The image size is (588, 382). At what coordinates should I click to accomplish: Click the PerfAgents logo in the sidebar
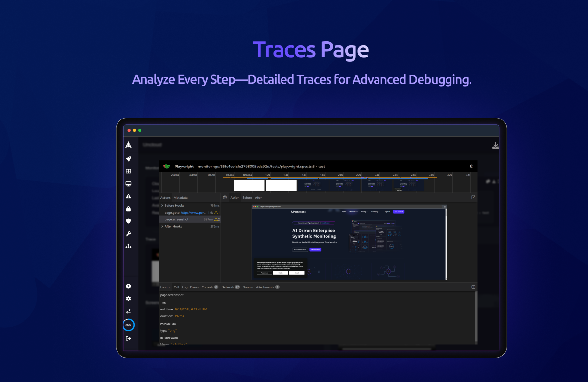tap(129, 145)
